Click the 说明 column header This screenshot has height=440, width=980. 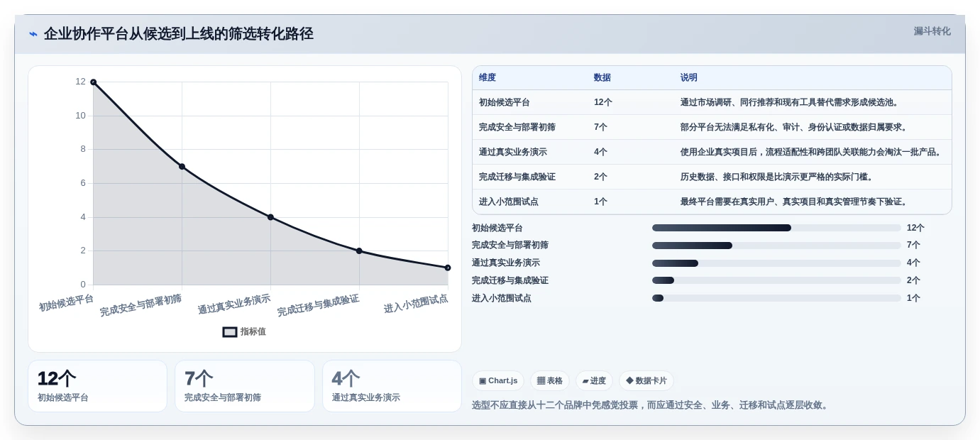(x=689, y=77)
